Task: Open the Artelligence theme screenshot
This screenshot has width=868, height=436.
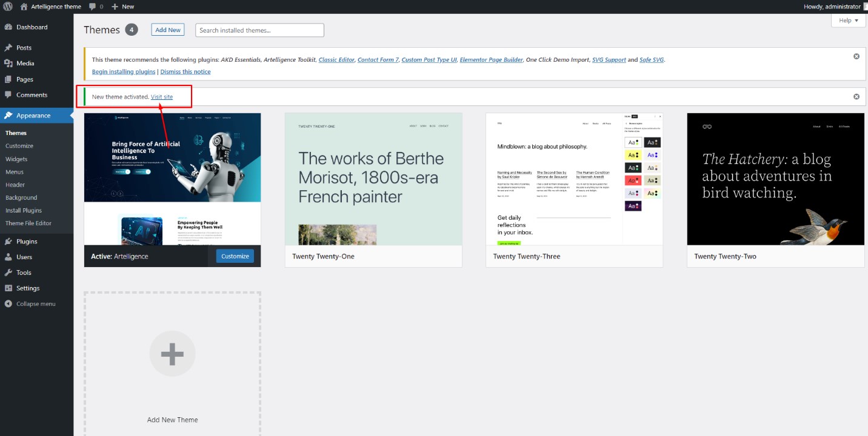Action: (x=173, y=179)
